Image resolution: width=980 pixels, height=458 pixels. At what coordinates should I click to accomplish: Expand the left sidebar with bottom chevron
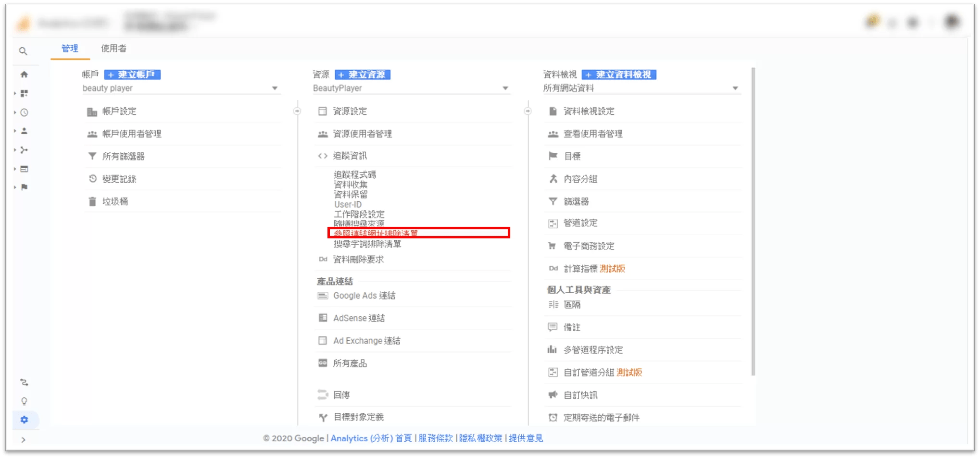(x=23, y=440)
